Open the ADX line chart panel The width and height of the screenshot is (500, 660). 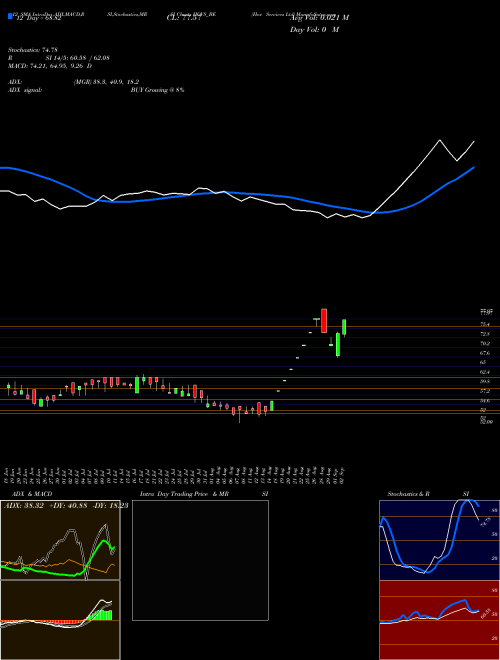[x=60, y=540]
